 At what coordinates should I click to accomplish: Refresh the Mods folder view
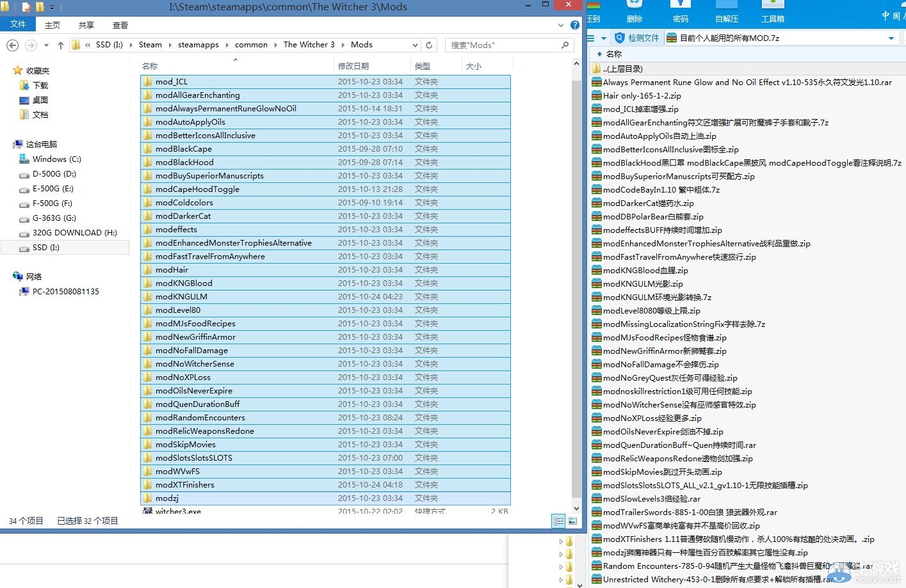tap(430, 45)
